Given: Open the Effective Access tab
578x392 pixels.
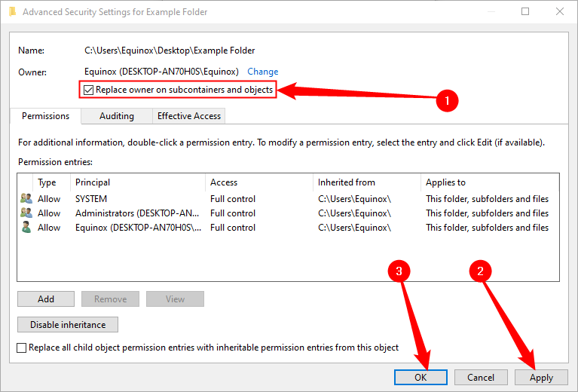Looking at the screenshot, I should (188, 116).
